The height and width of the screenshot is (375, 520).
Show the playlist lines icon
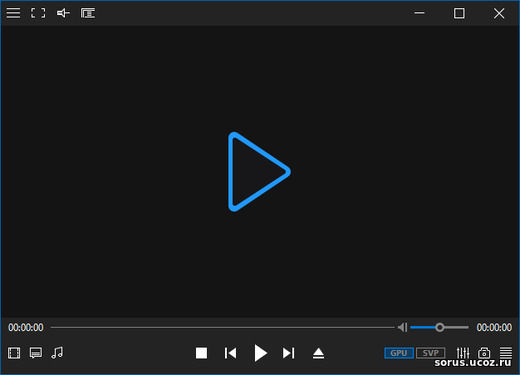click(506, 353)
